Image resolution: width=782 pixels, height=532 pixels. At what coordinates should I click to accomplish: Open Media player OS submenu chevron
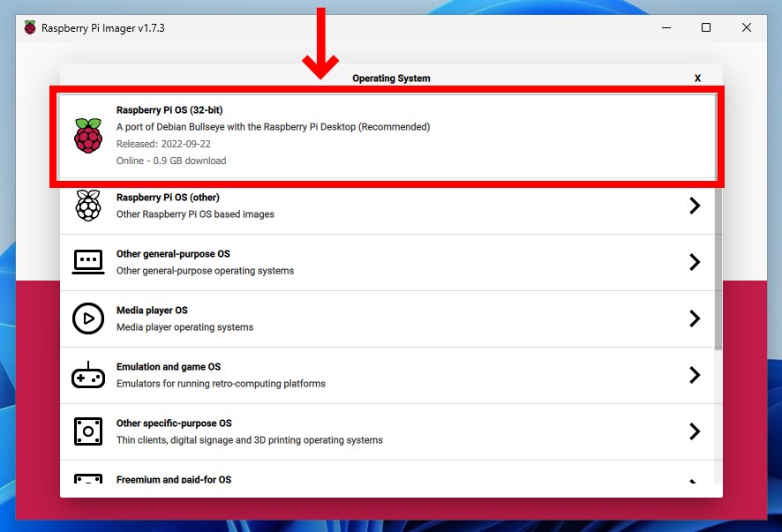(695, 318)
